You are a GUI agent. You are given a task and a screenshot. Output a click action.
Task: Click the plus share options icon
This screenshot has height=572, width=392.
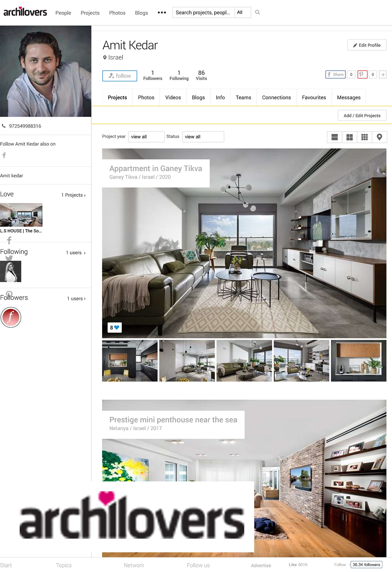click(383, 74)
